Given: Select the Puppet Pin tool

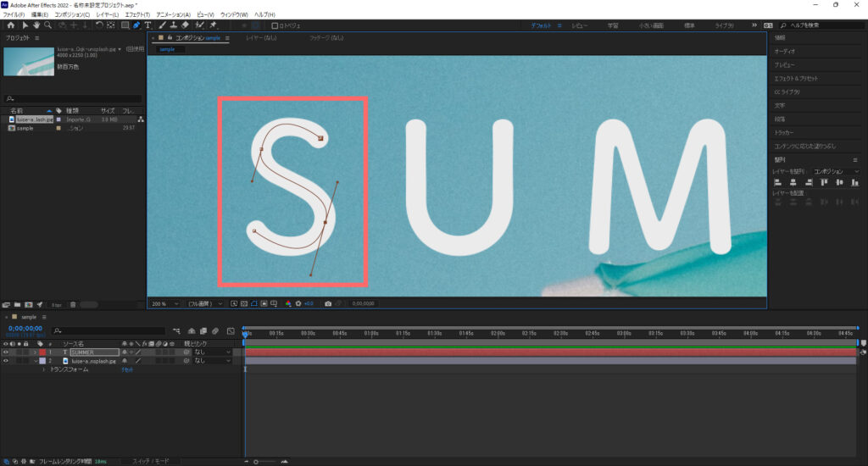Looking at the screenshot, I should 212,25.
